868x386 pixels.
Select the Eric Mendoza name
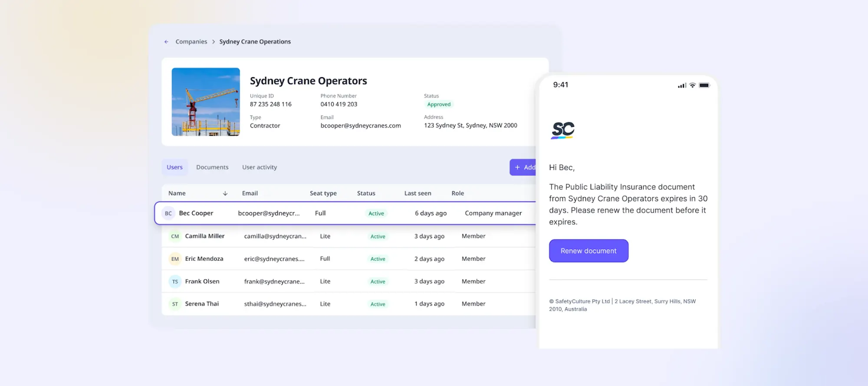(204, 259)
